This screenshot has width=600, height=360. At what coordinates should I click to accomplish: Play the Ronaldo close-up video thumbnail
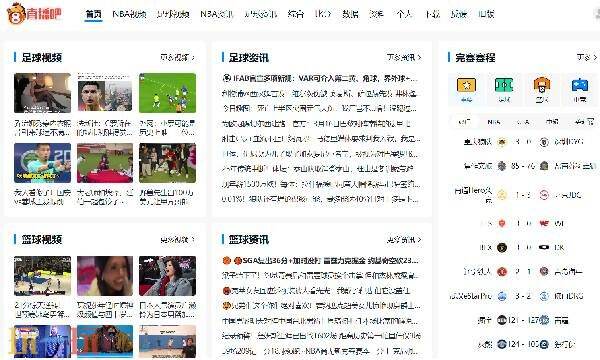(105, 93)
